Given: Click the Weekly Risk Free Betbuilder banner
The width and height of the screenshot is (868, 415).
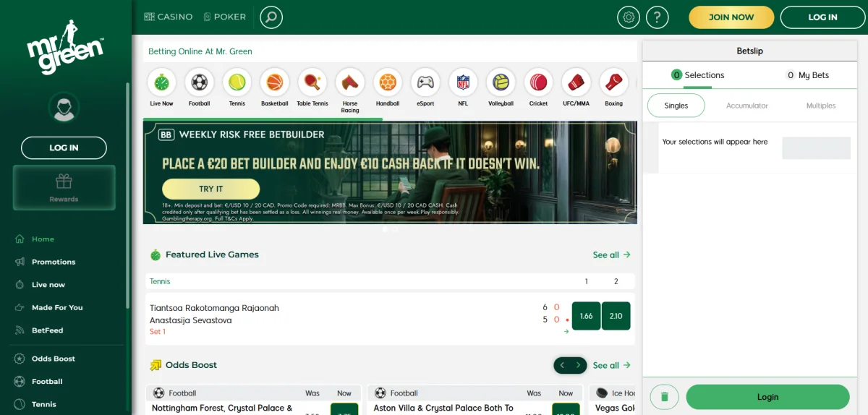Looking at the screenshot, I should (x=390, y=172).
